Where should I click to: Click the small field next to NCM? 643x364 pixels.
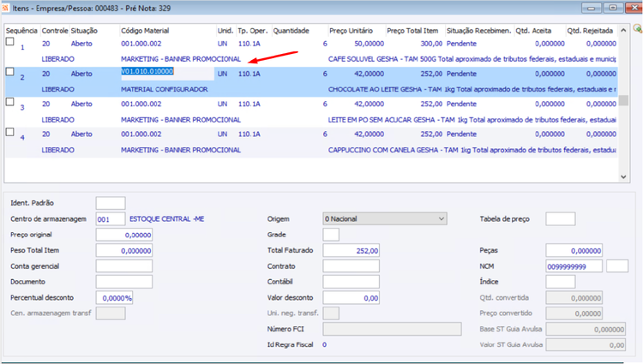pos(617,266)
